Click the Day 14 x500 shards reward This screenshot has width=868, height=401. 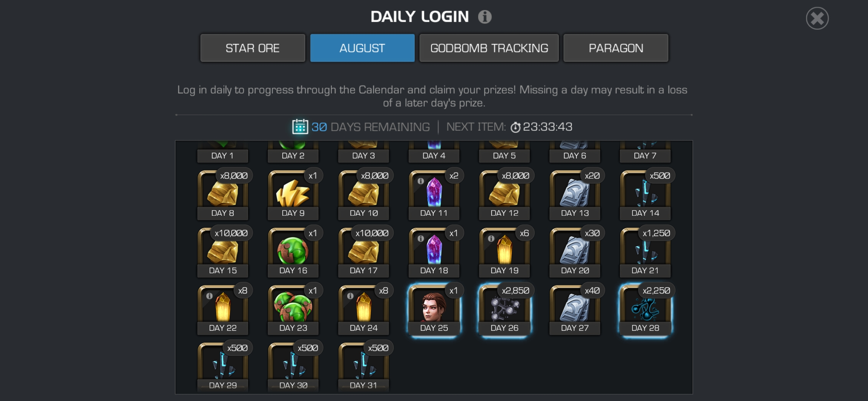coord(645,195)
